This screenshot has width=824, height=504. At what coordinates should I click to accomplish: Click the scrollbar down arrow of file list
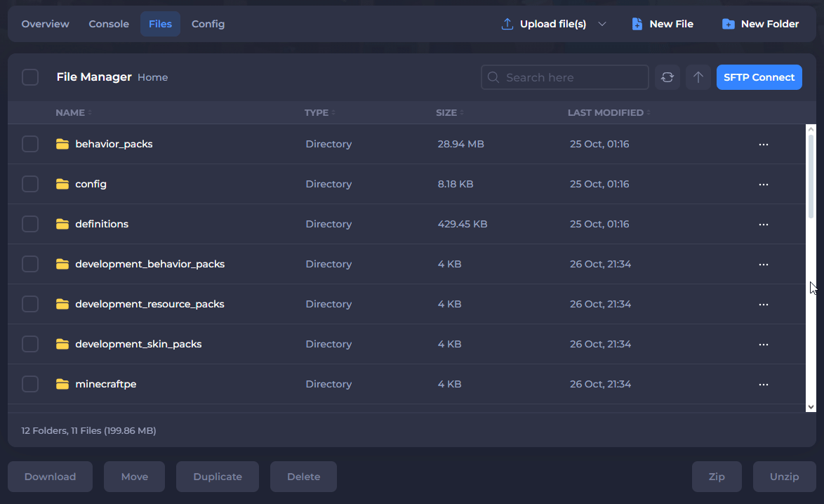coord(811,406)
